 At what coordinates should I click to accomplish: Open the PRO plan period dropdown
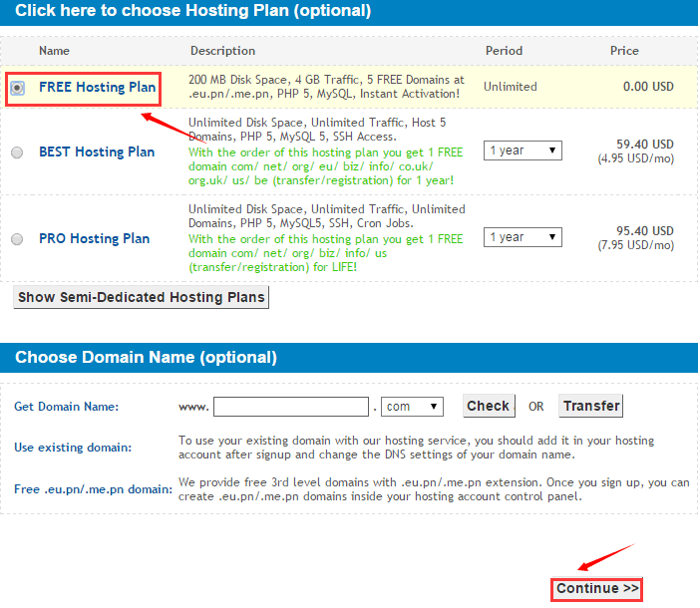click(523, 237)
